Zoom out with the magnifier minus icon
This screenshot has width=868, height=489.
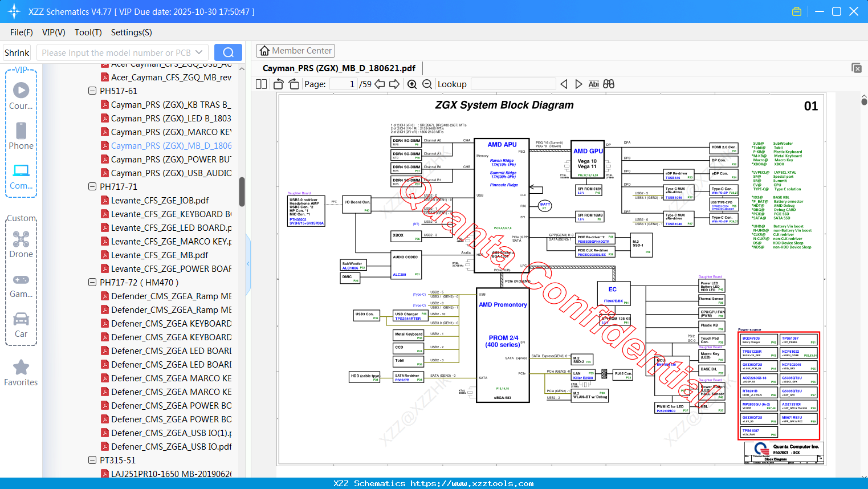tap(427, 84)
